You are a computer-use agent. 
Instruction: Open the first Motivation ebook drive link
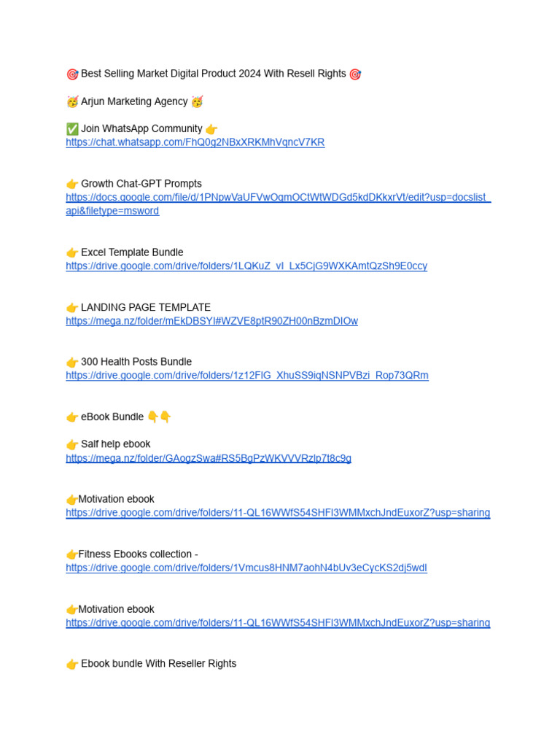(x=278, y=513)
